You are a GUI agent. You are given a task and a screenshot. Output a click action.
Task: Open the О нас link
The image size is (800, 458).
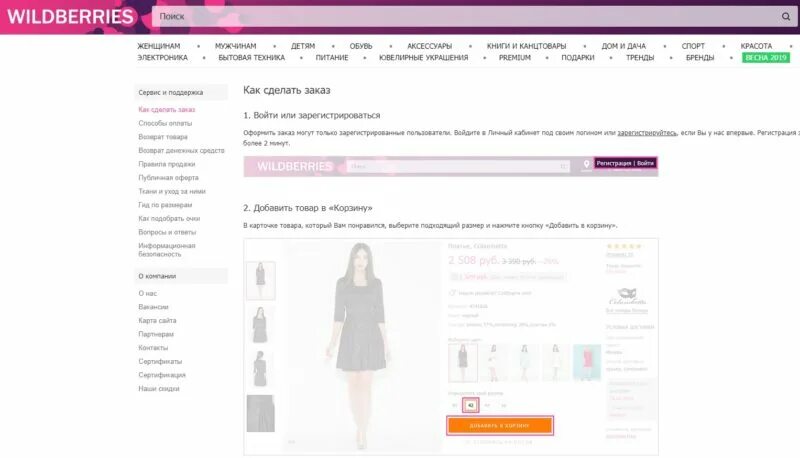(147, 294)
